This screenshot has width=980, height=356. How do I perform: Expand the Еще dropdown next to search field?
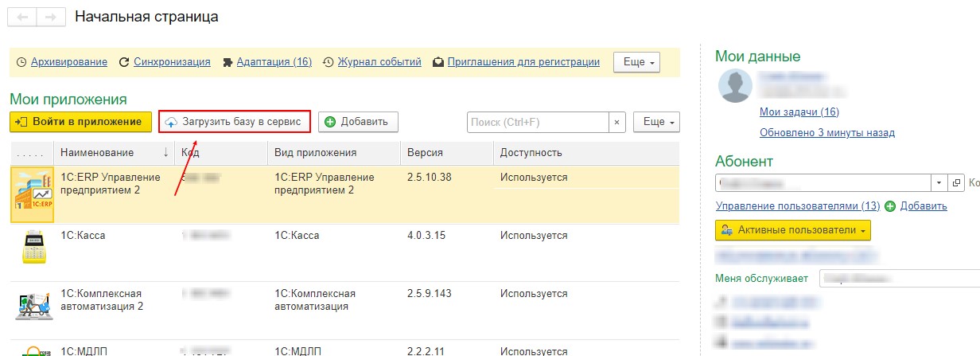click(x=656, y=122)
